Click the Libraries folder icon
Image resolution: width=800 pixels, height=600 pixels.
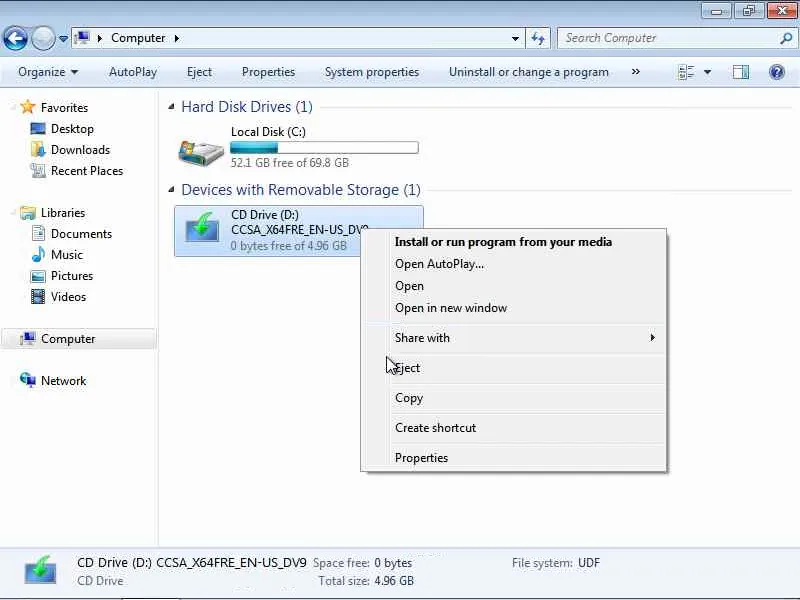28,212
